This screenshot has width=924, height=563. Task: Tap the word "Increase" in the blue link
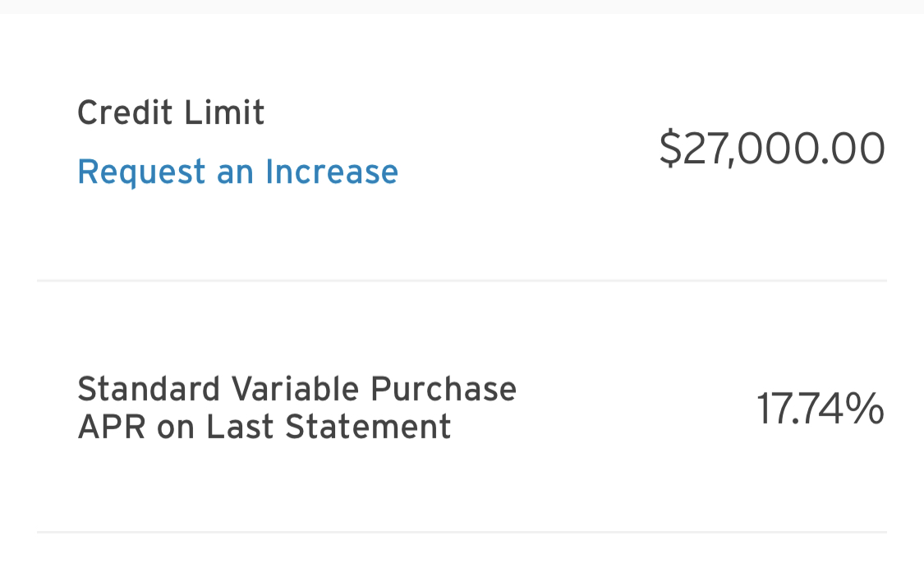coord(331,172)
